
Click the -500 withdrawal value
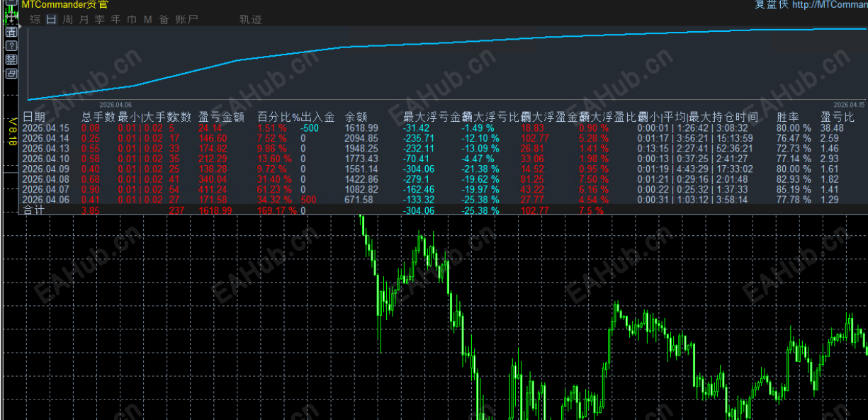point(310,128)
